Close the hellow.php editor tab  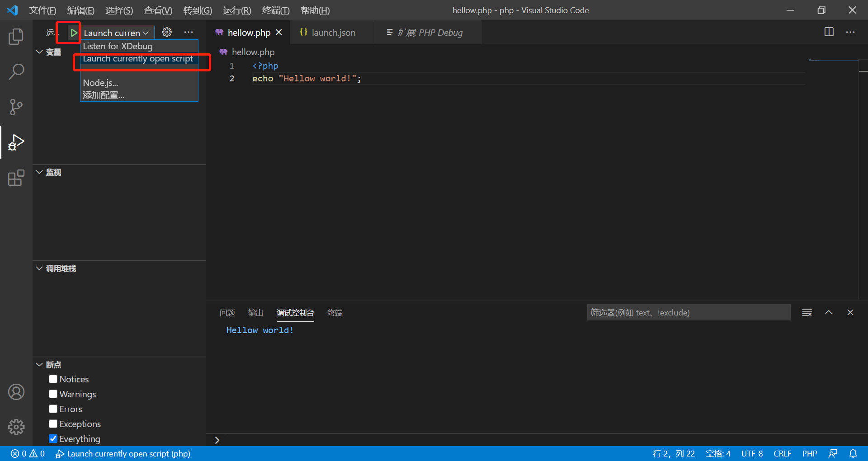(x=279, y=33)
